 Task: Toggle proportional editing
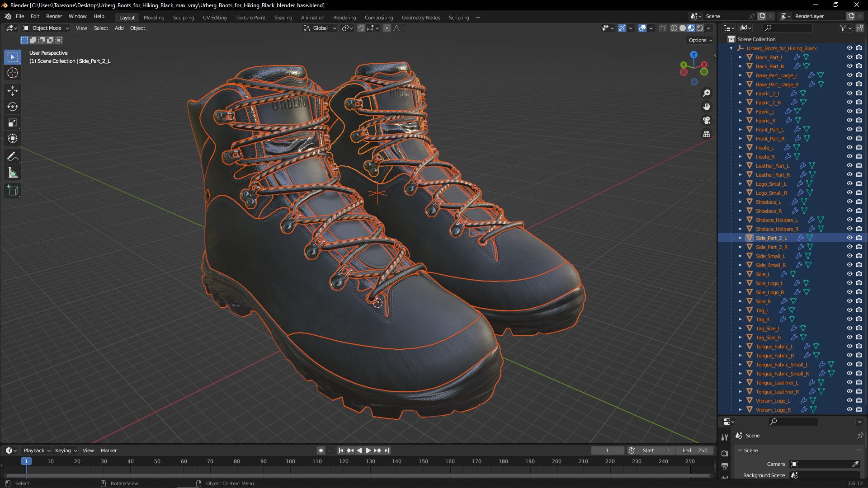coord(387,28)
